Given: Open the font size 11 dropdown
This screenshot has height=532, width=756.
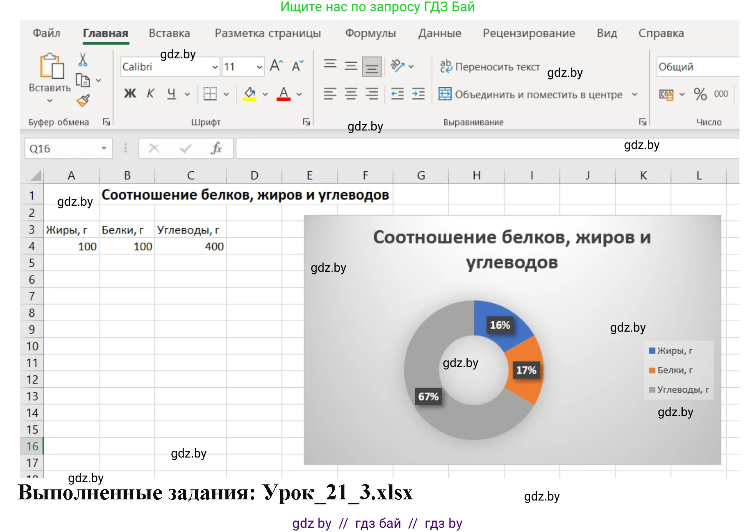Looking at the screenshot, I should pos(260,66).
